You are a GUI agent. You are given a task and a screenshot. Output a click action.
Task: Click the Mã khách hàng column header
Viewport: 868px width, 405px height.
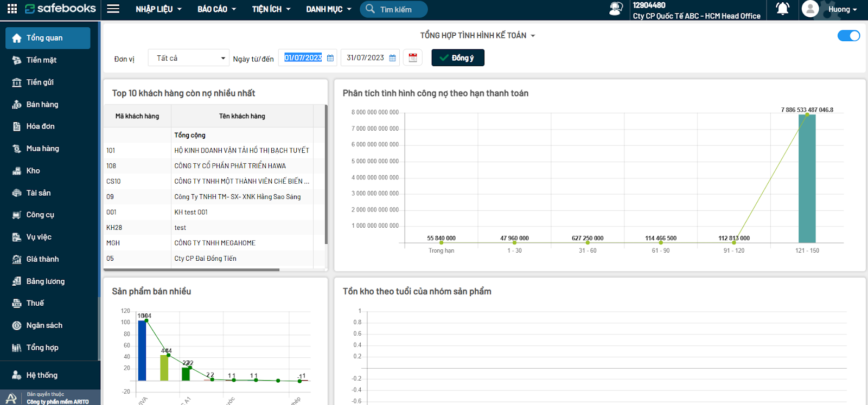pyautogui.click(x=137, y=116)
